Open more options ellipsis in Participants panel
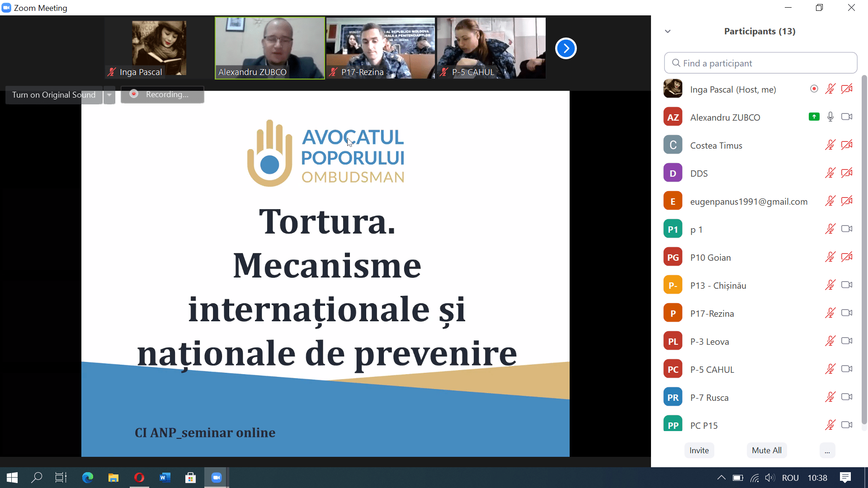This screenshot has height=488, width=868. tap(827, 450)
